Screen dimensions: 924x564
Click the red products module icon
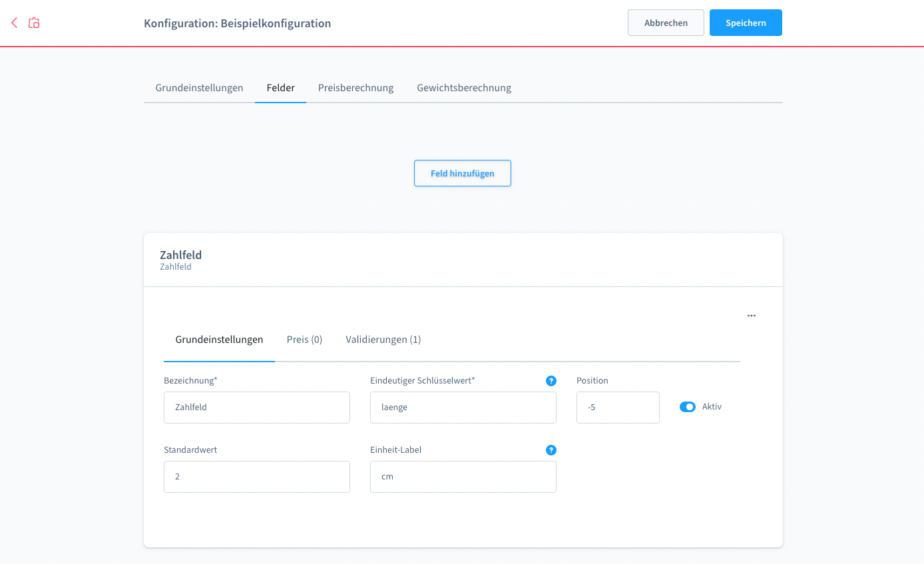(x=34, y=23)
